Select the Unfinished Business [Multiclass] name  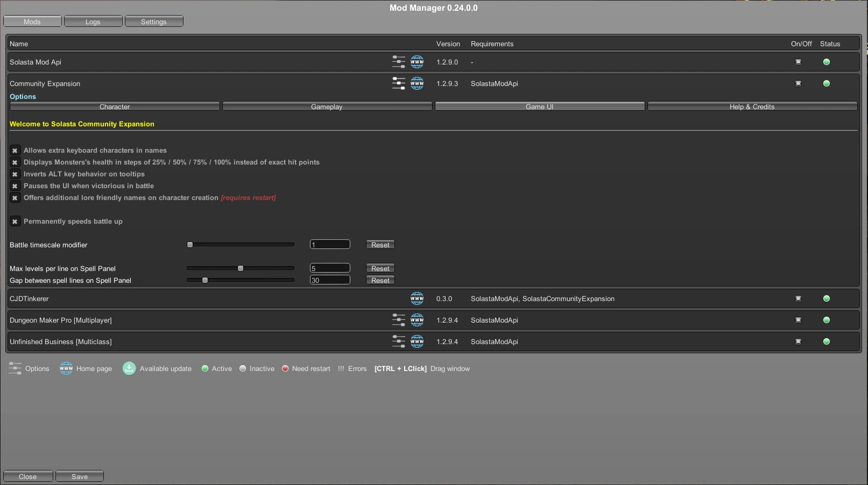tap(61, 341)
